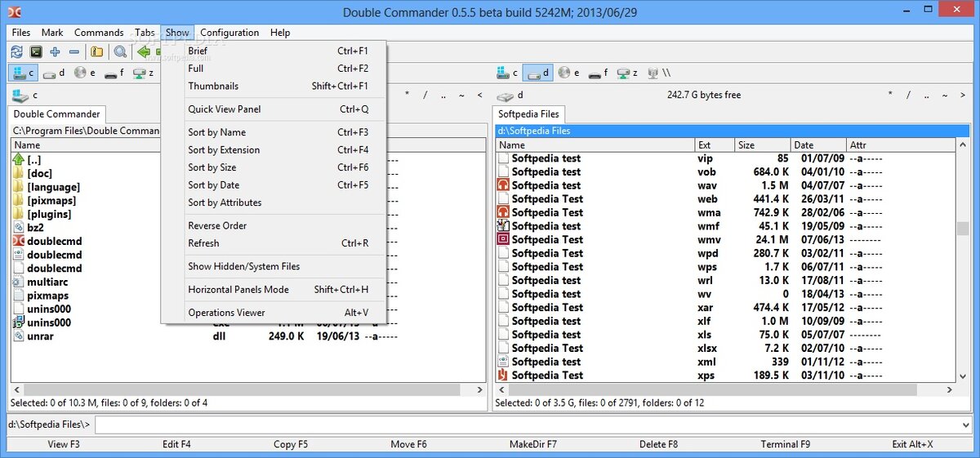Sort right panel by Size column header
The height and width of the screenshot is (458, 980).
pyautogui.click(x=763, y=145)
